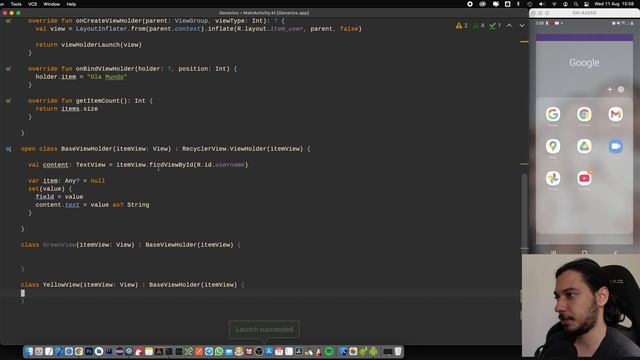Image resolution: width=640 pixels, height=360 pixels.
Task: Launch Chrome in the phone's Google folder
Action: (x=584, y=114)
